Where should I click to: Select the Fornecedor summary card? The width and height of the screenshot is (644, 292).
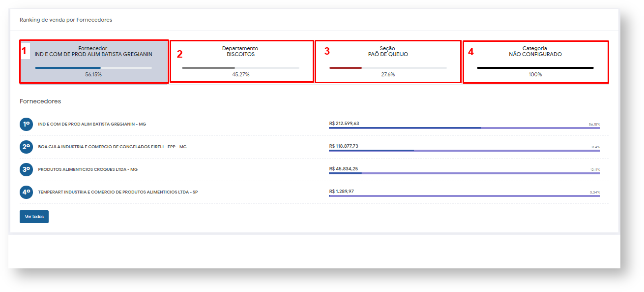93,62
